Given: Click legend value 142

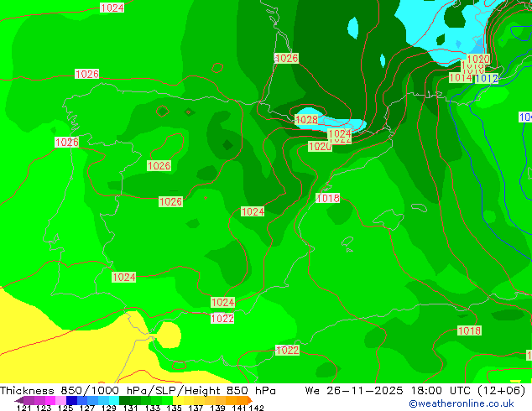Looking at the screenshot, I should pos(256,408).
